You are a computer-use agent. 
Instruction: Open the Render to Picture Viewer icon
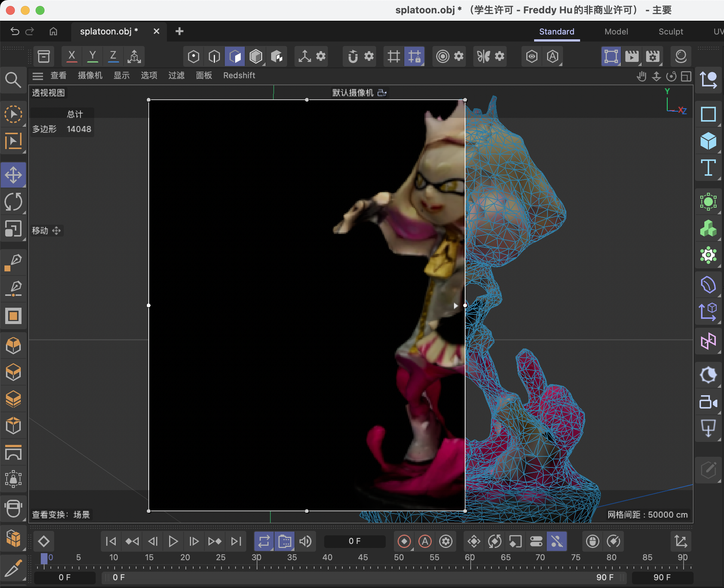632,56
